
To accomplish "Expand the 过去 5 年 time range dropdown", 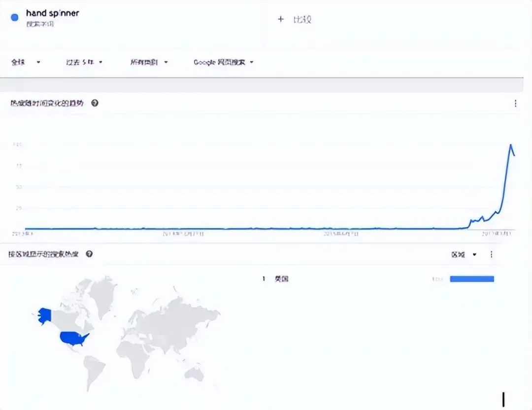I will pos(84,62).
